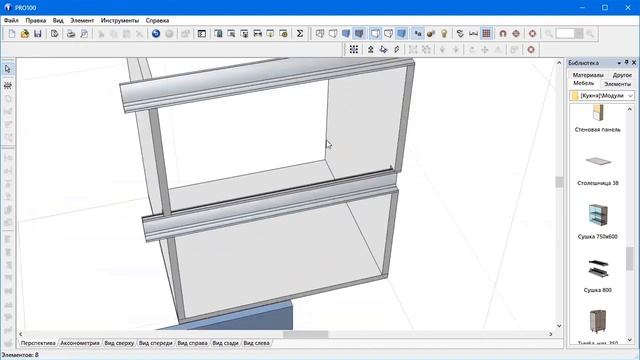Select the Столешница 38 library item
The height and width of the screenshot is (360, 640).
click(x=598, y=170)
